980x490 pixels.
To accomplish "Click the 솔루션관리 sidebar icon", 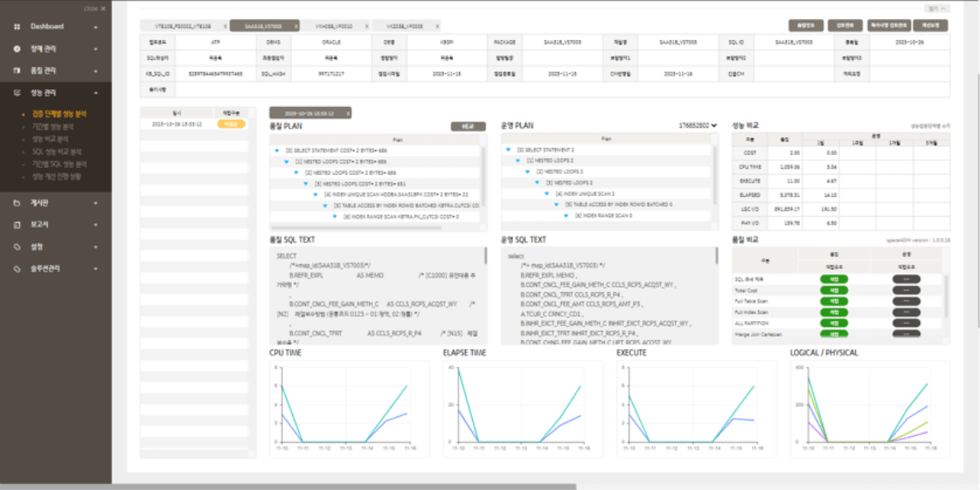I will 16,269.
